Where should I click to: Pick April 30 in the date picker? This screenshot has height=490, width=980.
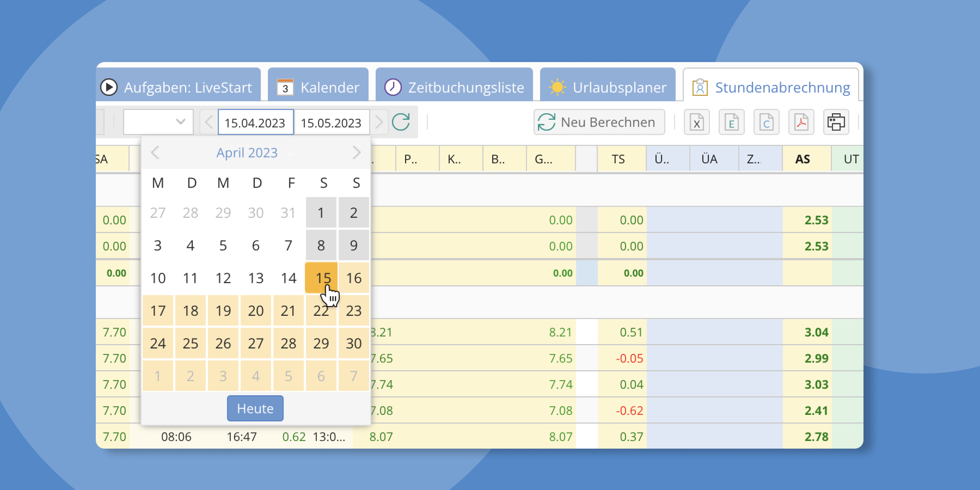(354, 343)
